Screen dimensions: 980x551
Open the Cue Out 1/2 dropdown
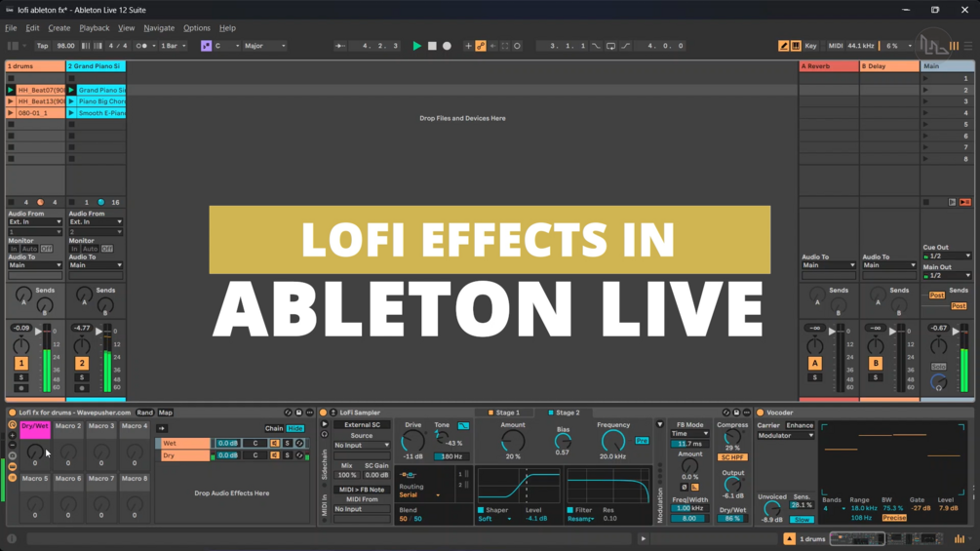pos(947,256)
